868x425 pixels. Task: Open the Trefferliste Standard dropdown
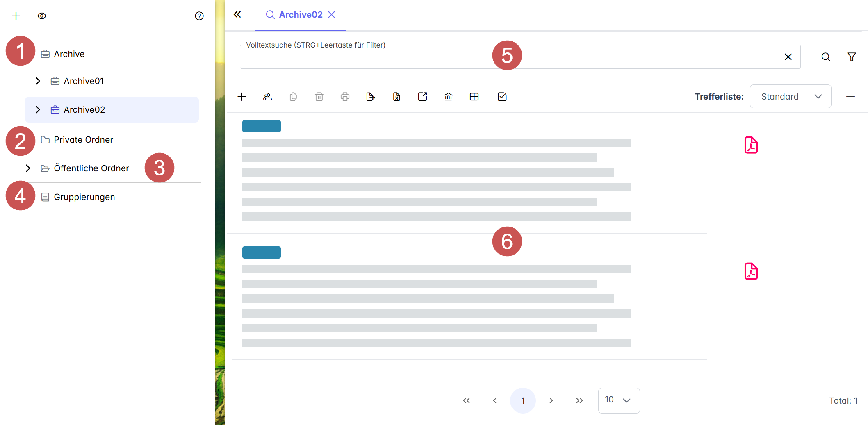coord(790,96)
